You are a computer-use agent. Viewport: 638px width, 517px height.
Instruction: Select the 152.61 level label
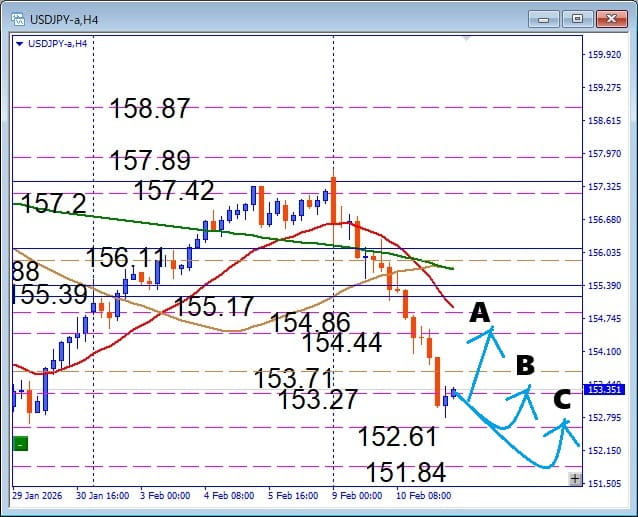click(x=397, y=436)
